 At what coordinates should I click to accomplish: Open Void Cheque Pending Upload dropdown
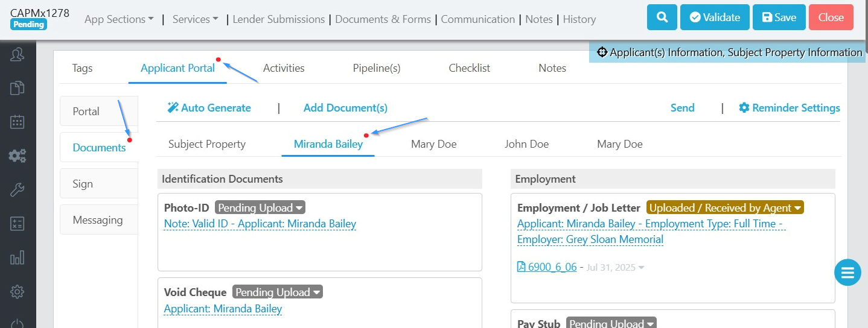[x=277, y=292]
